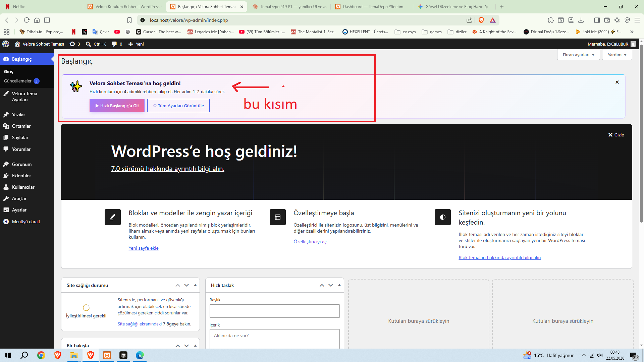The width and height of the screenshot is (644, 362).
Task: Open Yorumlar comments menu
Action: pyautogui.click(x=27, y=149)
